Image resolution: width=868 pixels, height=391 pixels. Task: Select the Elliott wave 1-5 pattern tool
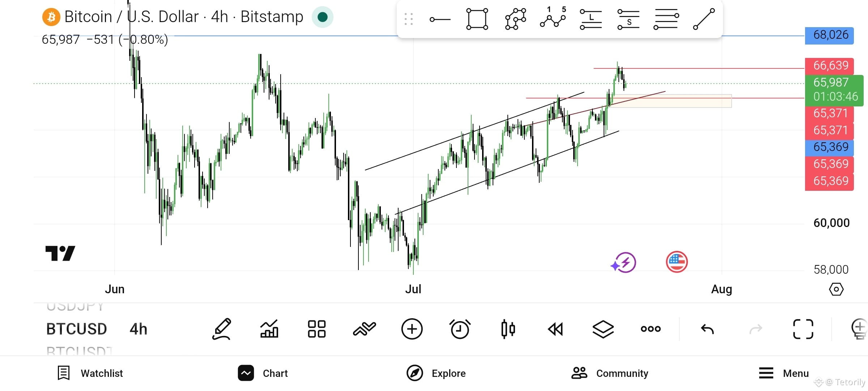[x=553, y=17]
